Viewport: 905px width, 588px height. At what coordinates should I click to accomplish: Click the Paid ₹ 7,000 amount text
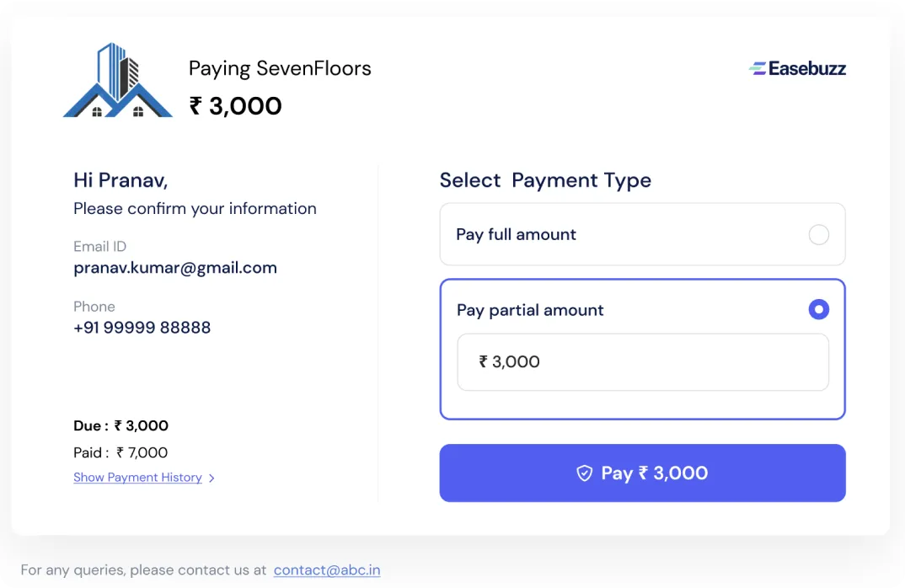click(x=121, y=452)
